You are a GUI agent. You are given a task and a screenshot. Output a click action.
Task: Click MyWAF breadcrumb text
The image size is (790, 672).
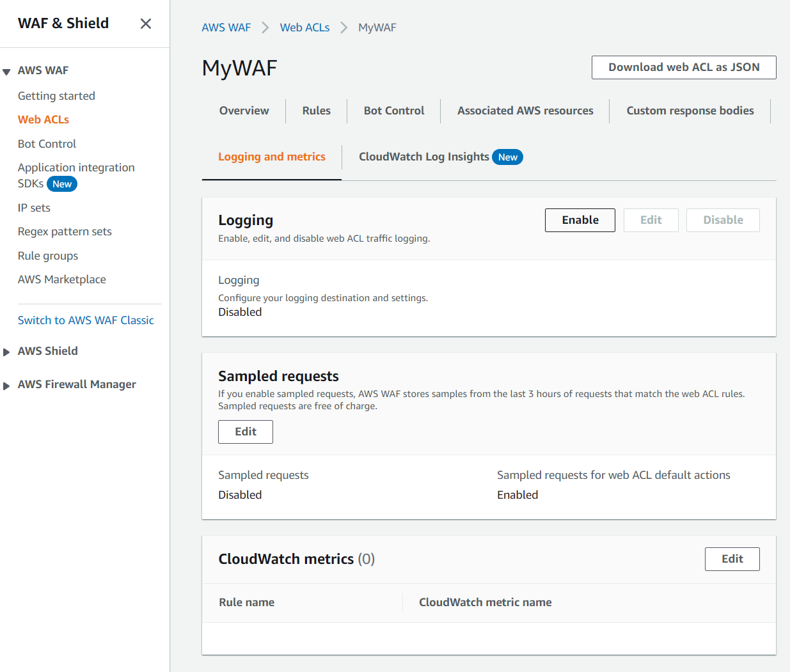click(x=377, y=27)
